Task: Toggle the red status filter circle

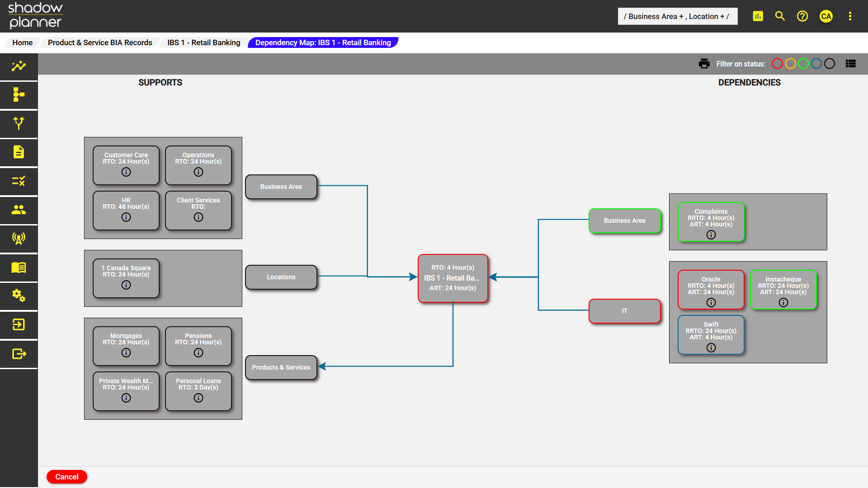Action: pyautogui.click(x=778, y=64)
